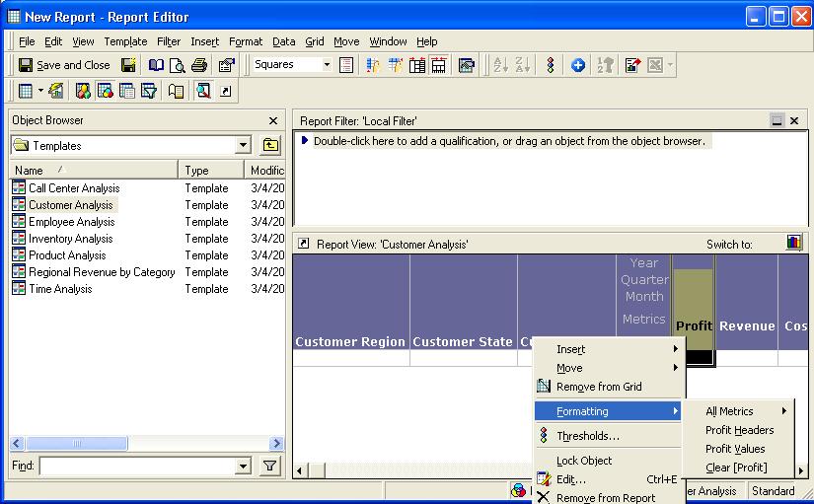The height and width of the screenshot is (504, 814).
Task: Sort the list by the Name column header
Action: point(94,171)
